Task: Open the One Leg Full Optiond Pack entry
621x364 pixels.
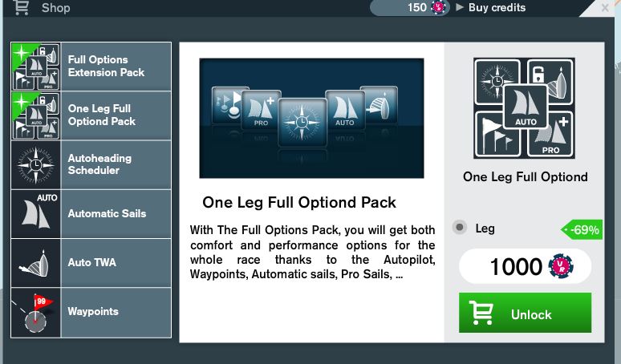Action: tap(91, 115)
